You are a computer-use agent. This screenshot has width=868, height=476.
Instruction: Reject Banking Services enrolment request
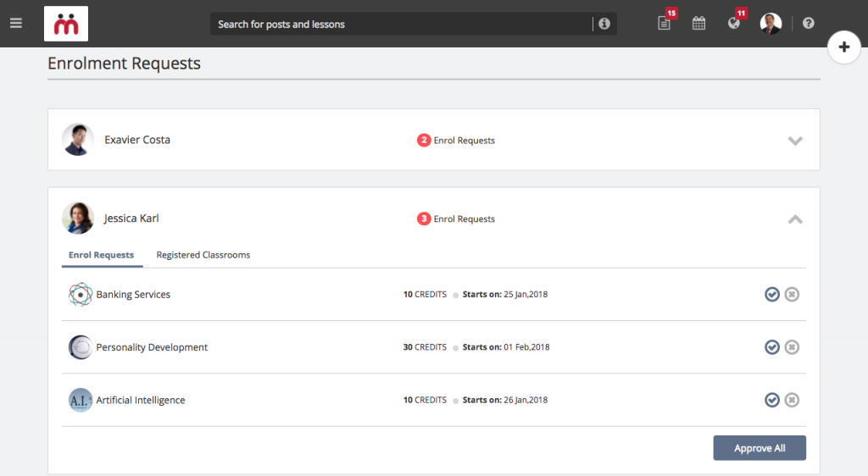[x=792, y=294]
